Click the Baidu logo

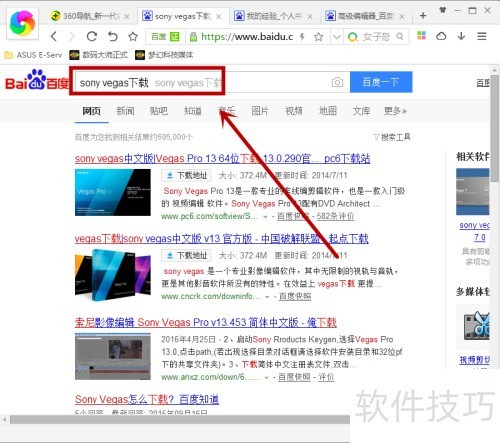pos(37,80)
